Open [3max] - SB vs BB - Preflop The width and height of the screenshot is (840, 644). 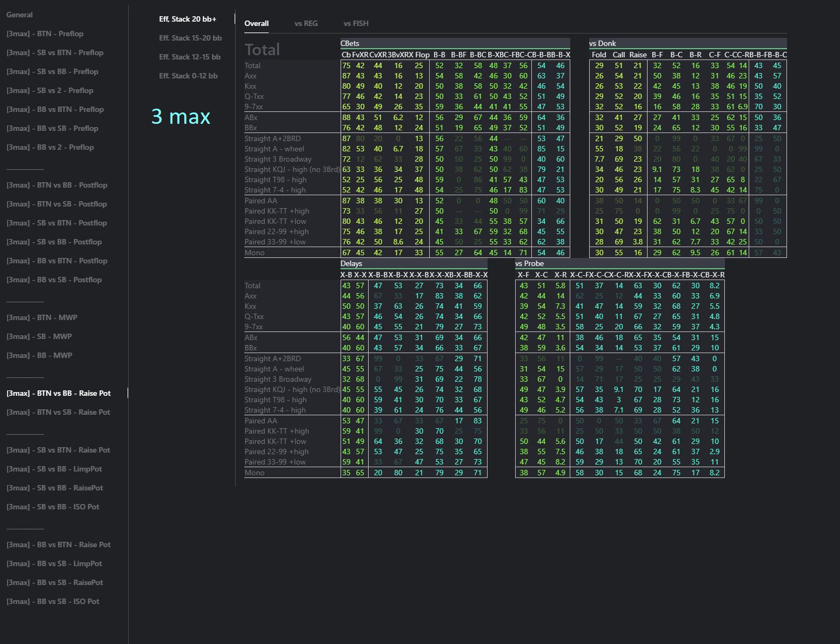(x=52, y=71)
